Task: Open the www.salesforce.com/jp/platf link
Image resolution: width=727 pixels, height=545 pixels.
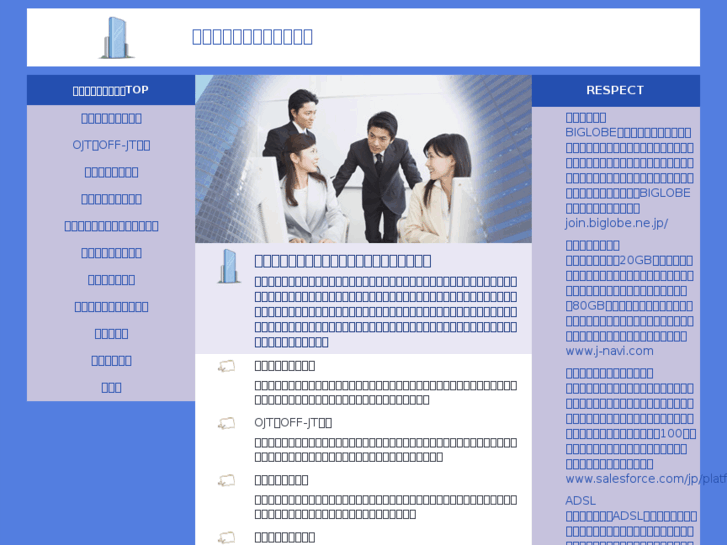Action: (x=646, y=479)
